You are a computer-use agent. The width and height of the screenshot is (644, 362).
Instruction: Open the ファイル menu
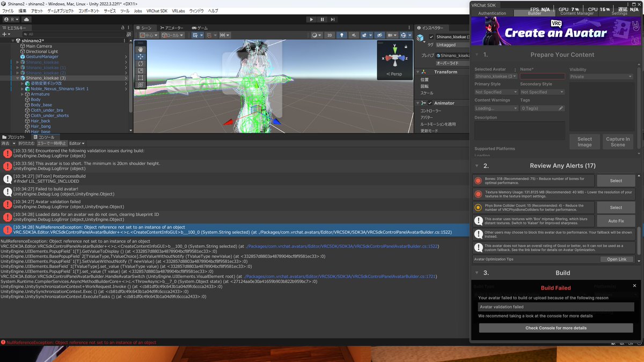[x=8, y=11]
